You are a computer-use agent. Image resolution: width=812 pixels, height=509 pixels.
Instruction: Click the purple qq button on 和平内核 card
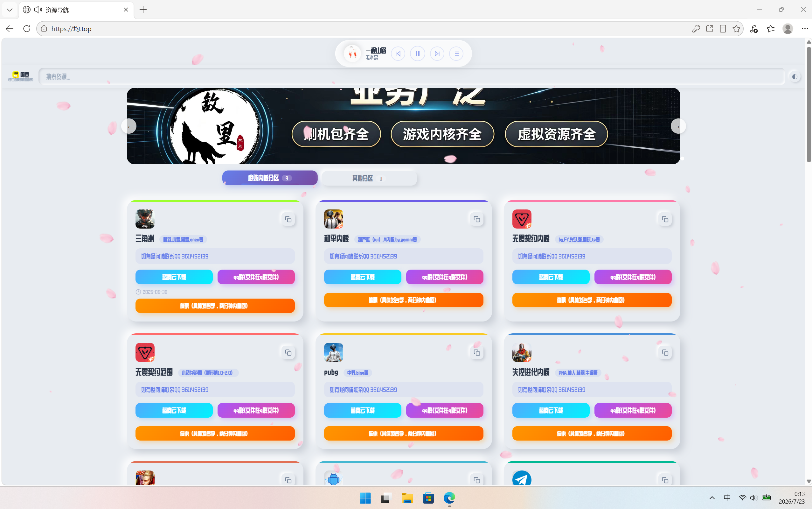[x=444, y=277]
